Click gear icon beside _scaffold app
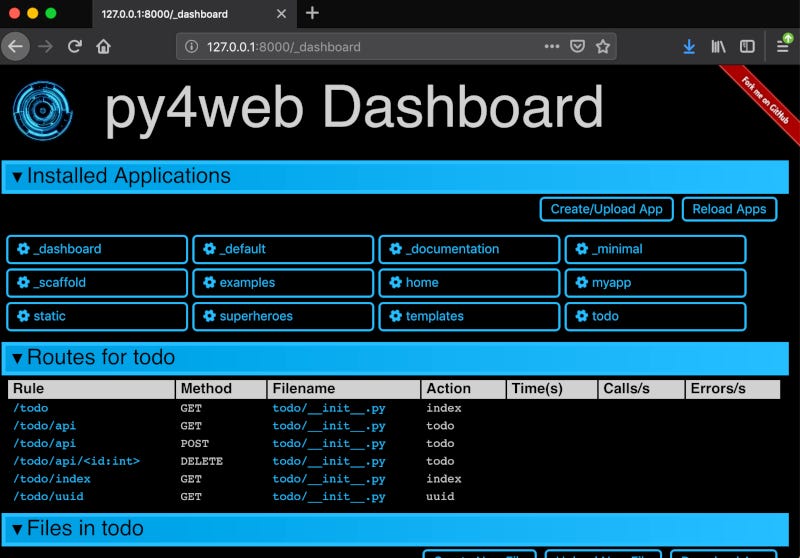The image size is (800, 558). point(23,283)
